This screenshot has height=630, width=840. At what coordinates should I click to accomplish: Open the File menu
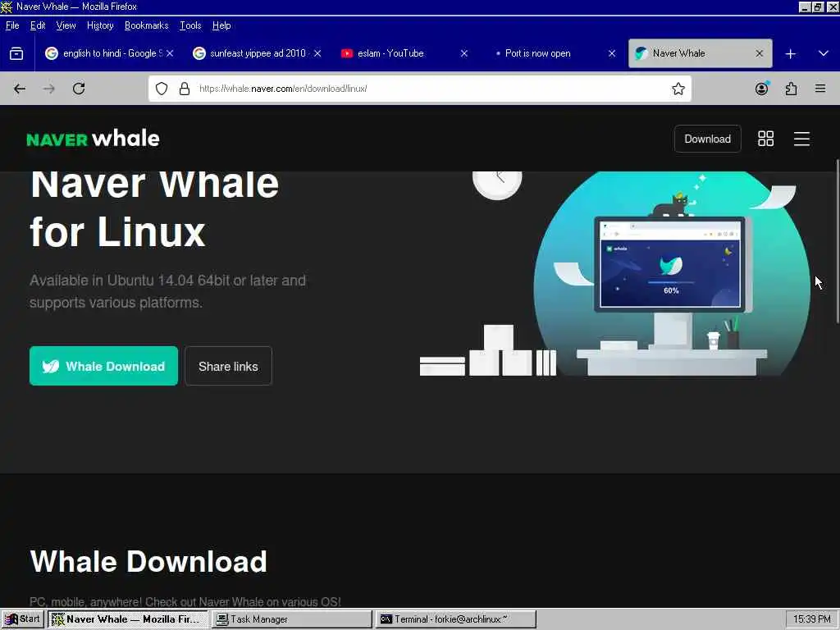coord(12,25)
